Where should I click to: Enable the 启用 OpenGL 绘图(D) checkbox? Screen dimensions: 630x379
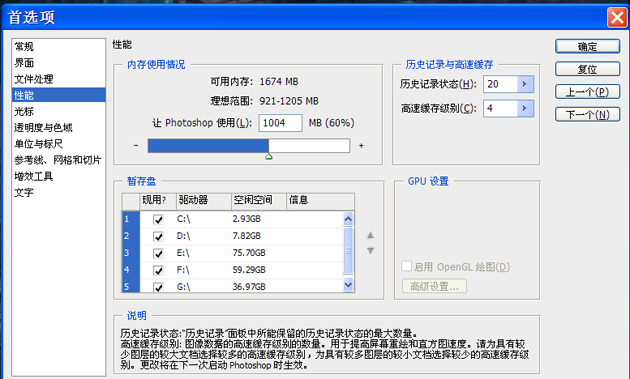tap(407, 266)
